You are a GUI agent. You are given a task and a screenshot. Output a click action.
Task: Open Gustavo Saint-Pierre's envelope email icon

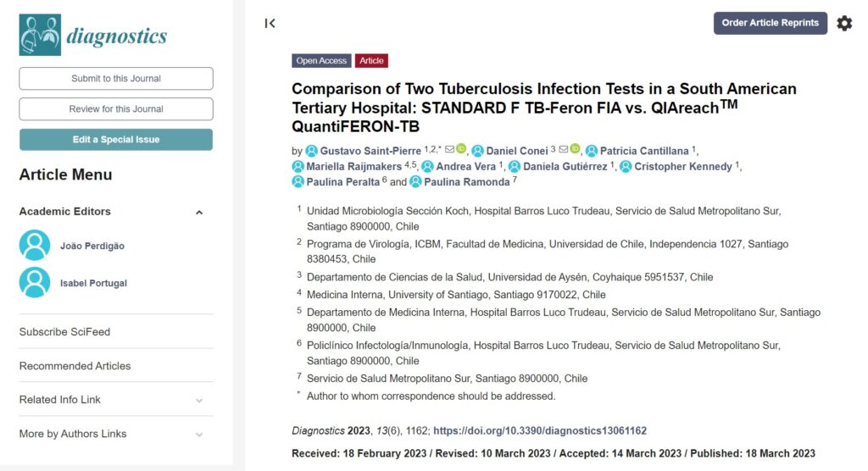pos(449,149)
